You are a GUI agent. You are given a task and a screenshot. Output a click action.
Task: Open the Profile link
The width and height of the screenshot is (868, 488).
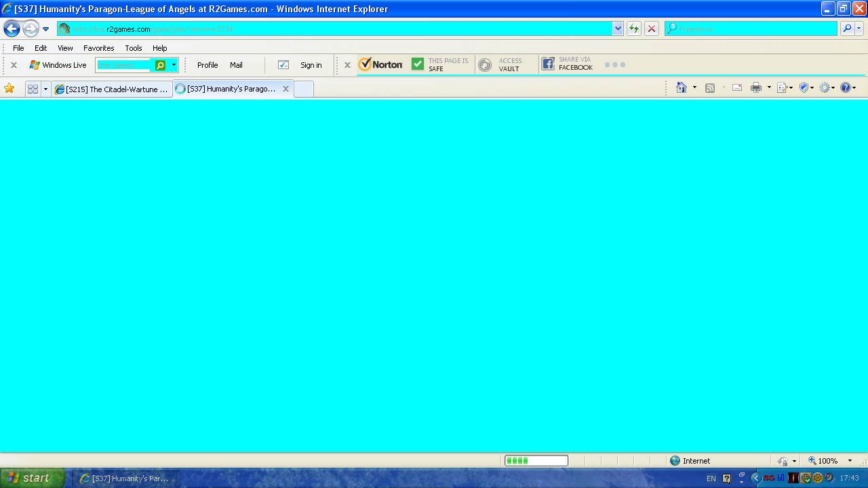click(x=207, y=65)
